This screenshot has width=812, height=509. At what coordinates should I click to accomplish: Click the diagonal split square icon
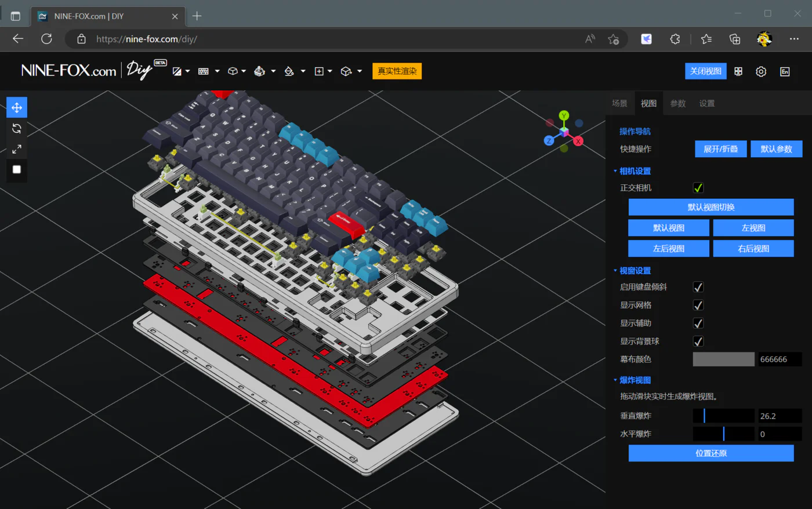click(x=177, y=71)
